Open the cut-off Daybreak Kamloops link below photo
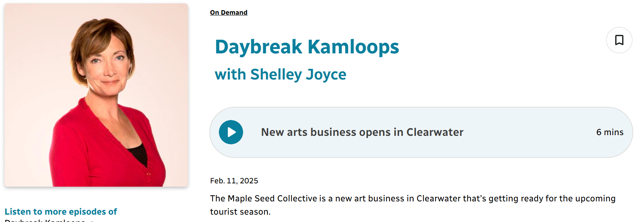The image size is (644, 222). [45, 220]
